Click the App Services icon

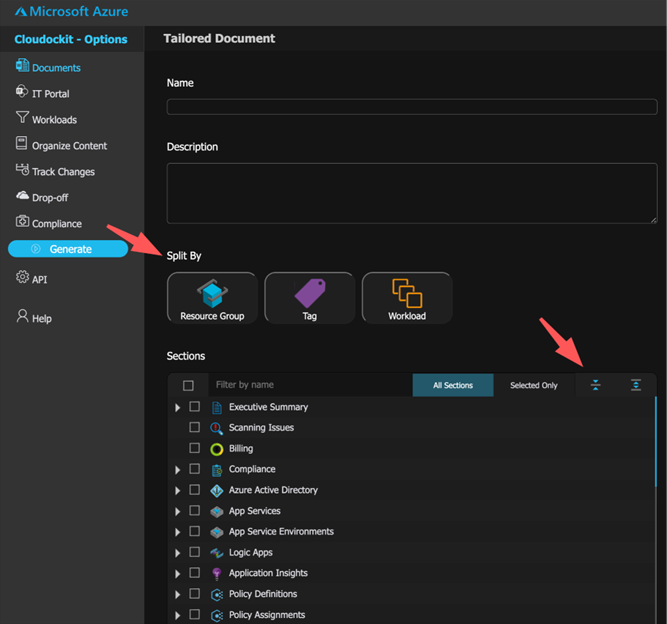point(217,511)
